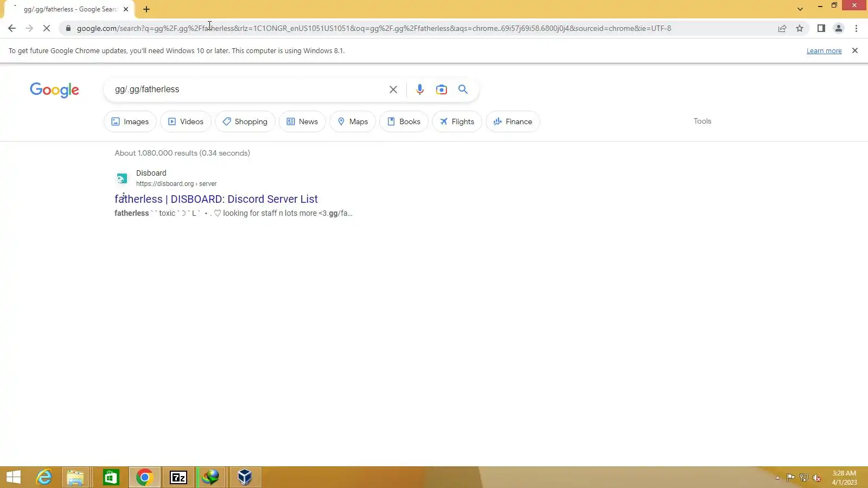Close the Google Search tab
This screenshot has height=488, width=868.
(126, 9)
